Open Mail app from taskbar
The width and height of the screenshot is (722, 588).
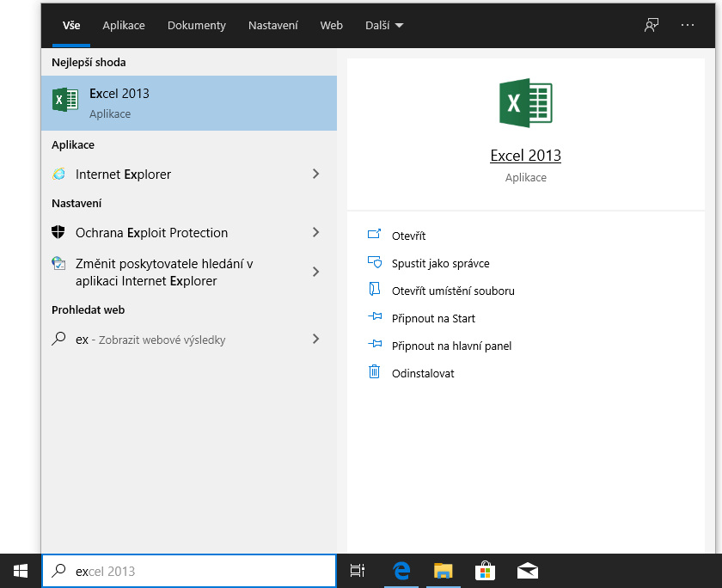(x=527, y=571)
